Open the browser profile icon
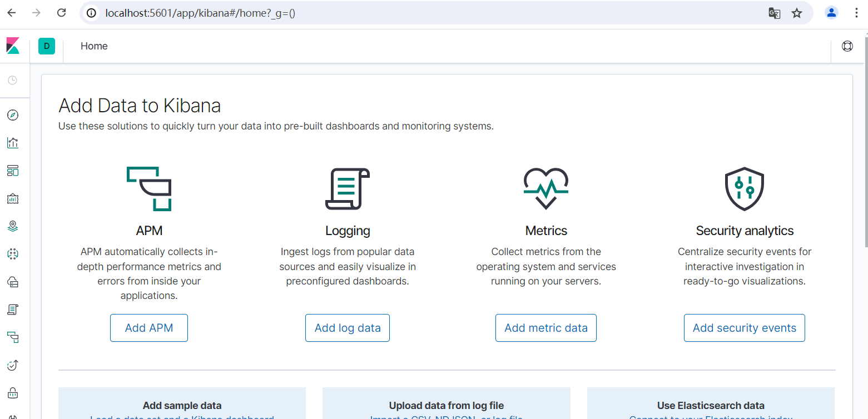This screenshot has height=419, width=868. 832,13
